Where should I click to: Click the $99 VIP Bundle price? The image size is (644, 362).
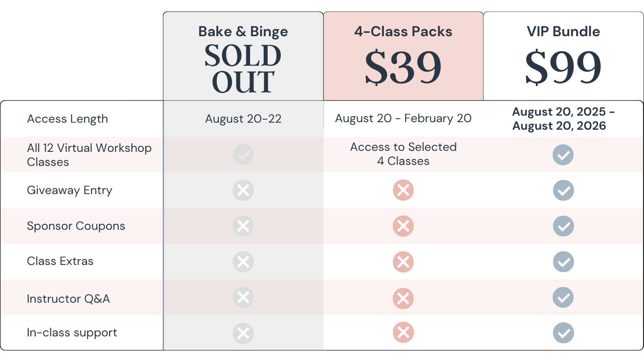tap(563, 67)
